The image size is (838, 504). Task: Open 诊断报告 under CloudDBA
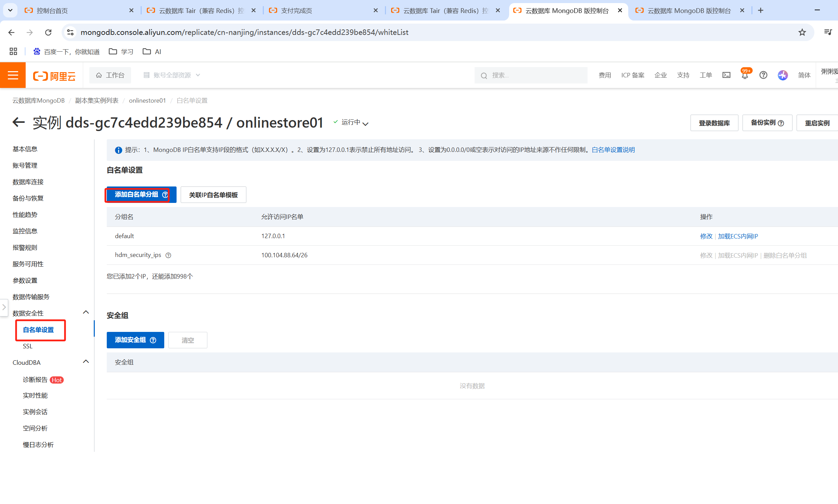[35, 379]
